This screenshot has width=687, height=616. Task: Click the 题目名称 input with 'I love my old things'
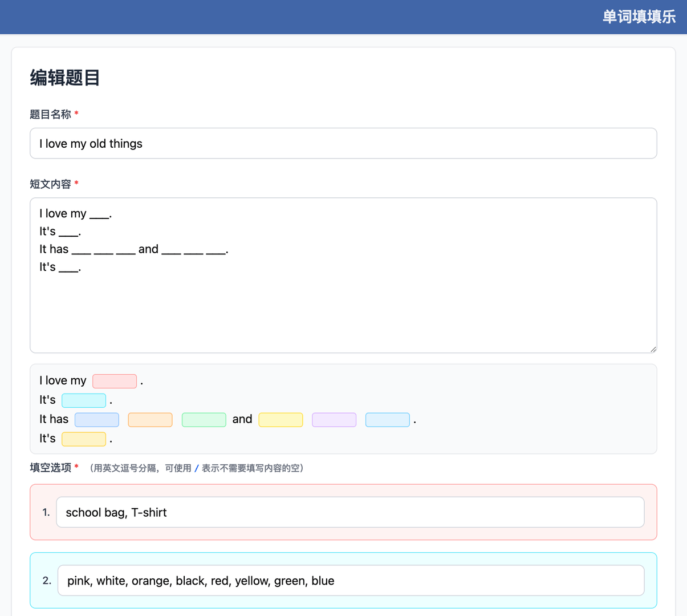point(343,143)
